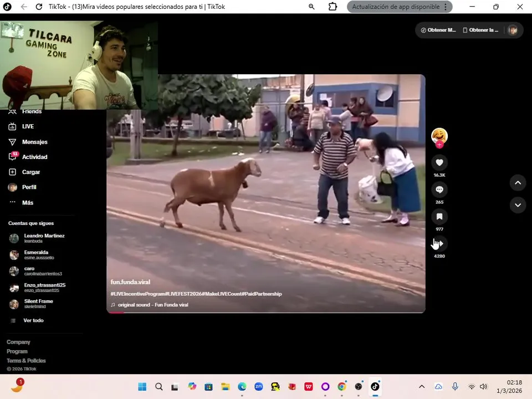Click the Actividad icon with 13 badge
532x399 pixels.
pos(13,156)
